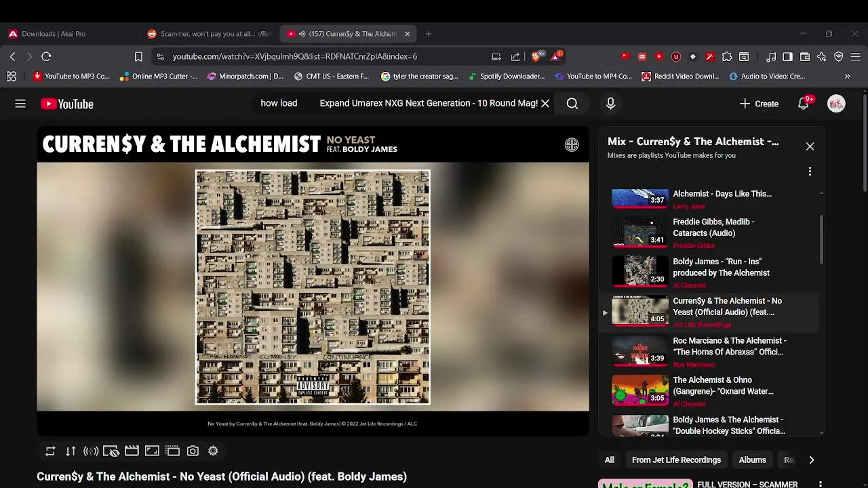Click the site information icon in address bar
The image size is (868, 488).
160,57
